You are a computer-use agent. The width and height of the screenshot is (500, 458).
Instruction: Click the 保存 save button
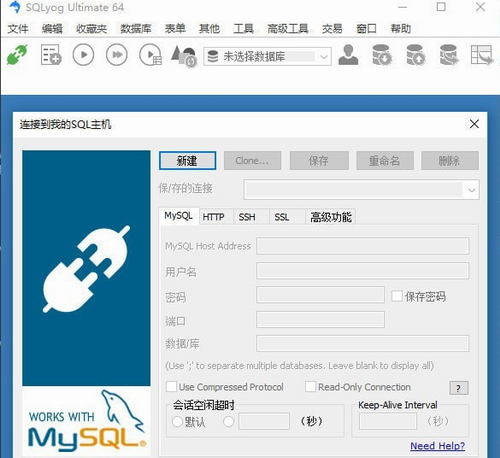pyautogui.click(x=319, y=161)
